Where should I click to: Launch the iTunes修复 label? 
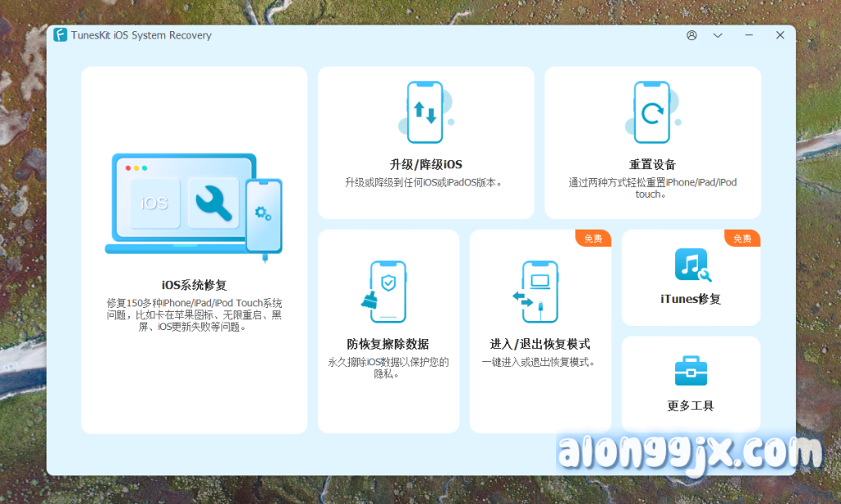coord(691,299)
